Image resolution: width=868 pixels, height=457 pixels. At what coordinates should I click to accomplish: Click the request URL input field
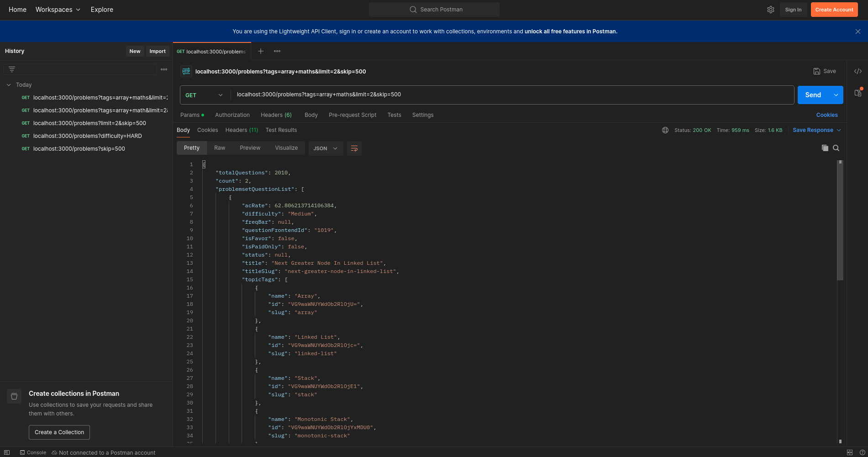click(511, 95)
